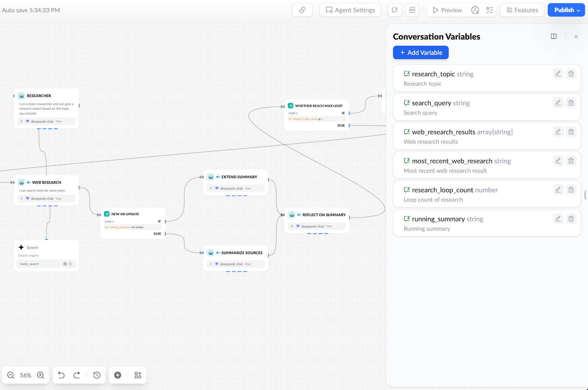588x390 pixels.
Task: Click the Add Variable button
Action: click(x=420, y=53)
